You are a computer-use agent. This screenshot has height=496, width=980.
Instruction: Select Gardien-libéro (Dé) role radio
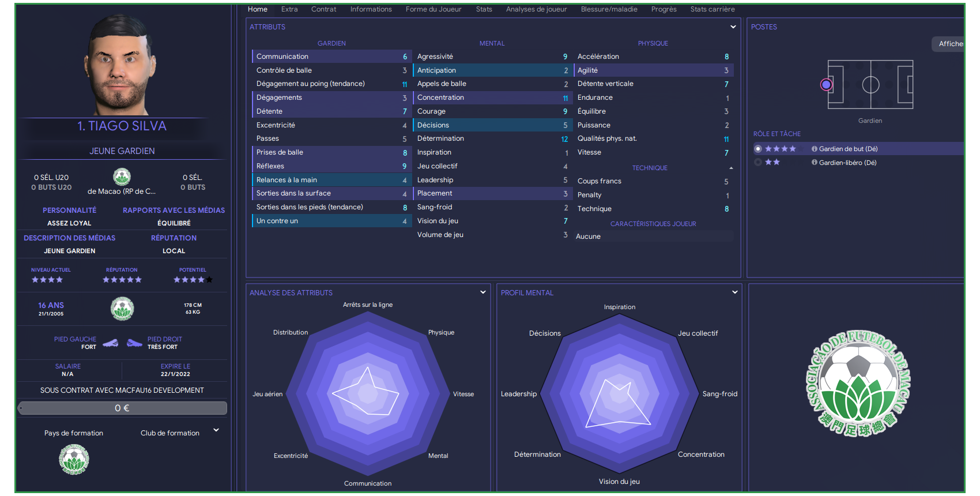click(758, 163)
